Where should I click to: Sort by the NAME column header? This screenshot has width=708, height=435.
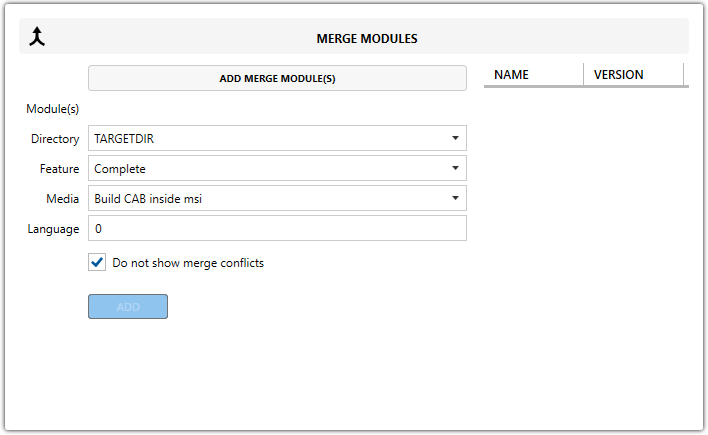(x=533, y=75)
